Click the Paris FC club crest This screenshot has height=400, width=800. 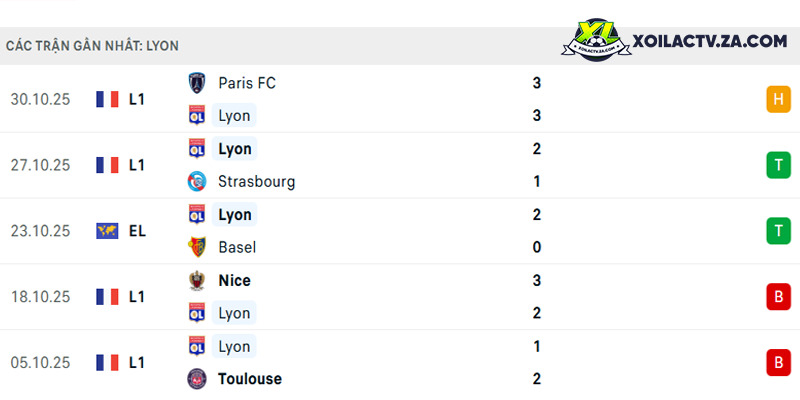click(x=196, y=83)
